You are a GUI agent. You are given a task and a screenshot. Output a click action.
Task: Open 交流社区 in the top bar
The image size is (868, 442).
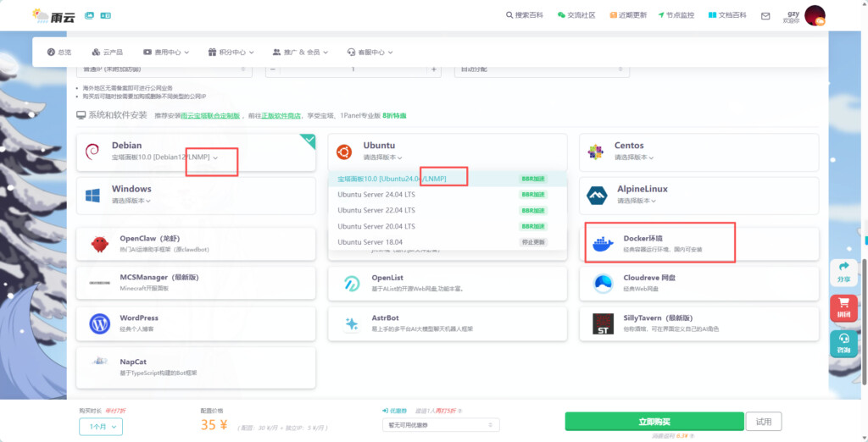pyautogui.click(x=576, y=15)
